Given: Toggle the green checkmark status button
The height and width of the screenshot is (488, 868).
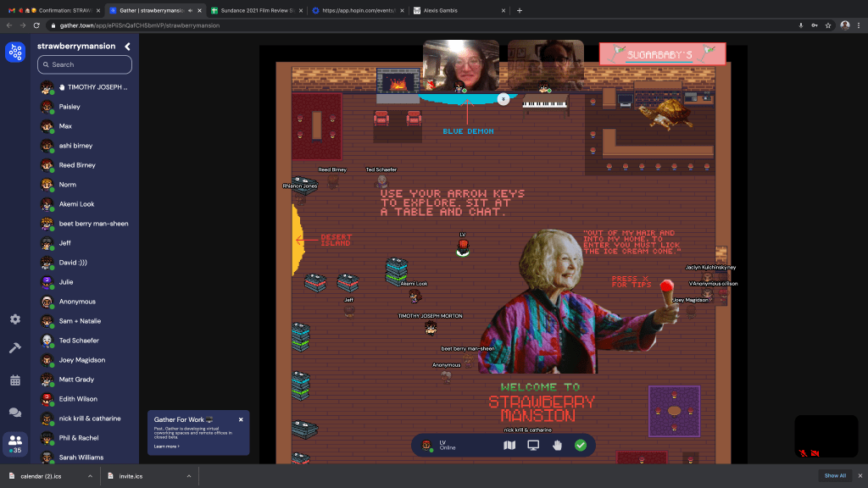Looking at the screenshot, I should click(x=581, y=445).
